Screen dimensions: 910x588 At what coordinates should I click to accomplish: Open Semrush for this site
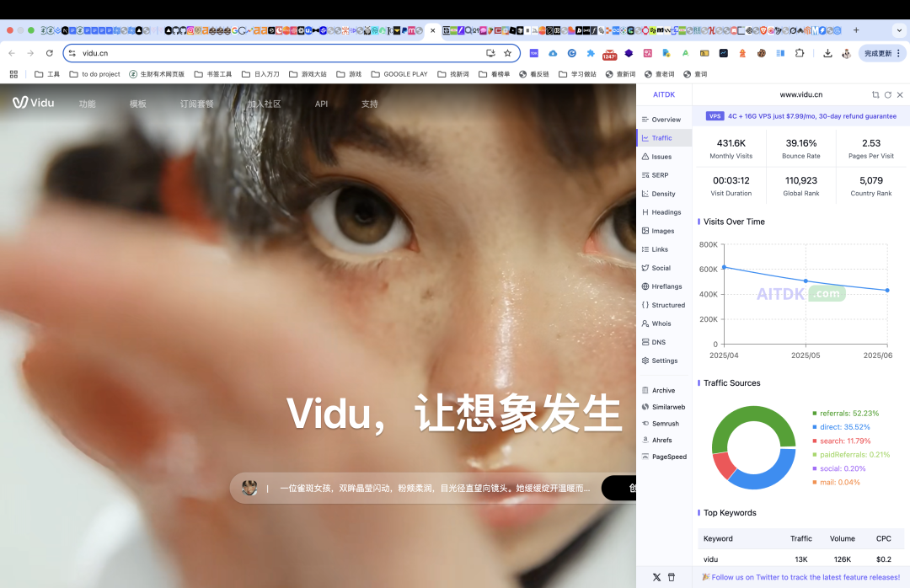(661, 424)
